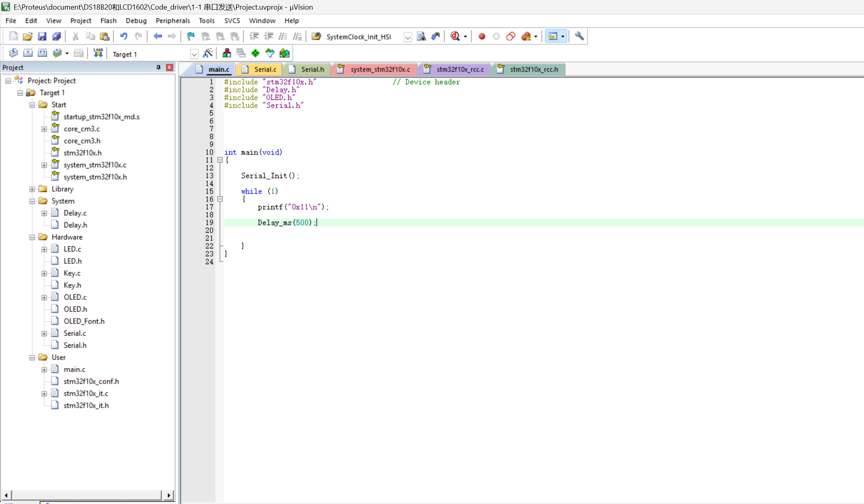The height and width of the screenshot is (504, 864).
Task: Switch to the Serial.c tab
Action: coord(260,69)
